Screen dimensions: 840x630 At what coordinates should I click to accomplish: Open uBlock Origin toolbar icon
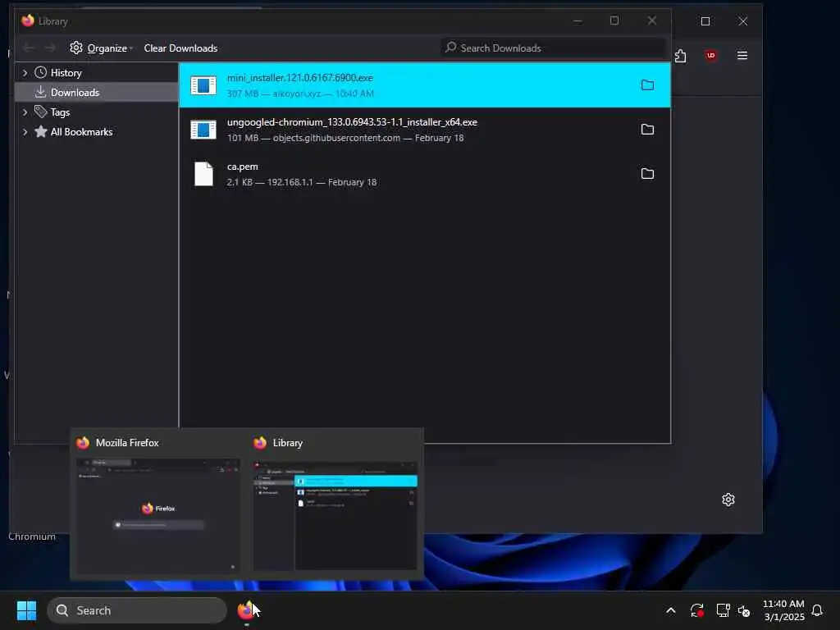[x=711, y=56]
